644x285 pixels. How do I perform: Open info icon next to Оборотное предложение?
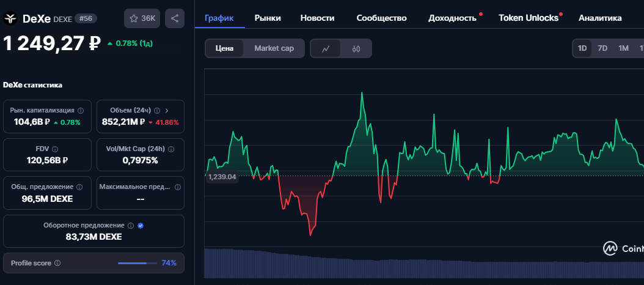[131, 225]
